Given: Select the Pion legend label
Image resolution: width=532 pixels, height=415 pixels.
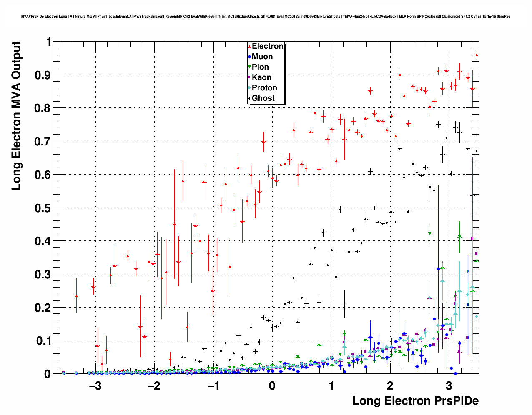Looking at the screenshot, I should pyautogui.click(x=260, y=67).
